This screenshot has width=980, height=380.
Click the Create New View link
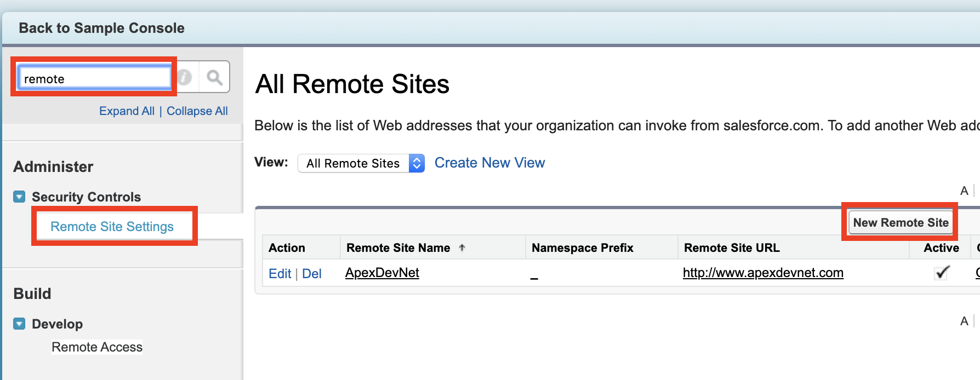[x=489, y=163]
